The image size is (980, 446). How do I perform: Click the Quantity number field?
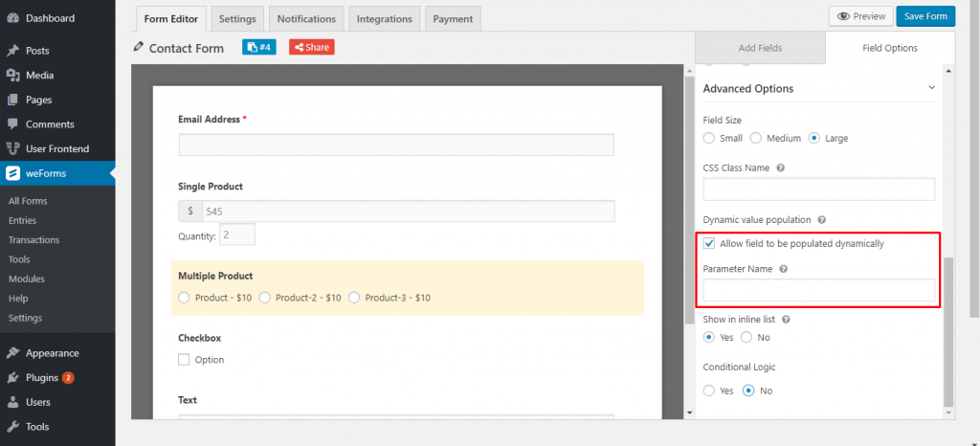tap(237, 234)
